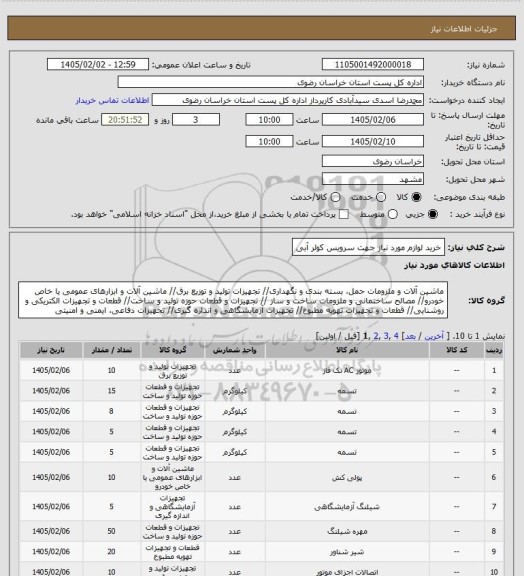Click quantity 8 in row 3

pos(111,411)
